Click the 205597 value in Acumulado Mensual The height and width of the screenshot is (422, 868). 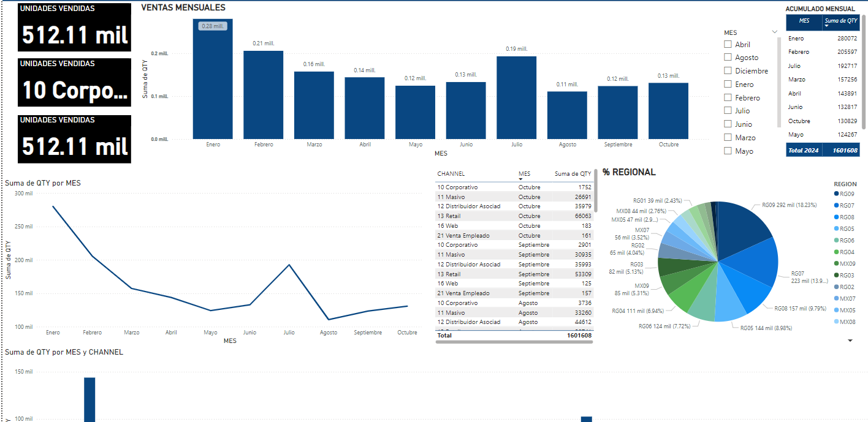[x=847, y=52]
